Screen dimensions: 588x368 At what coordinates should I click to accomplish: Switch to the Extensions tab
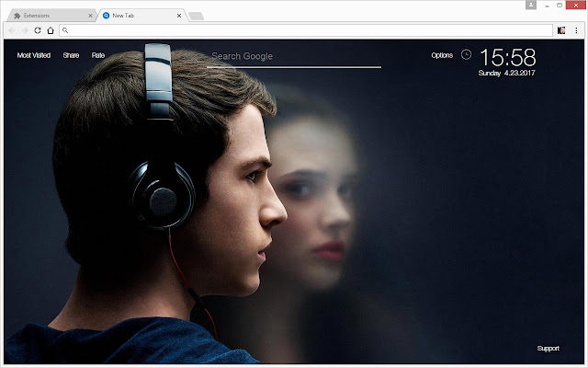[x=52, y=16]
